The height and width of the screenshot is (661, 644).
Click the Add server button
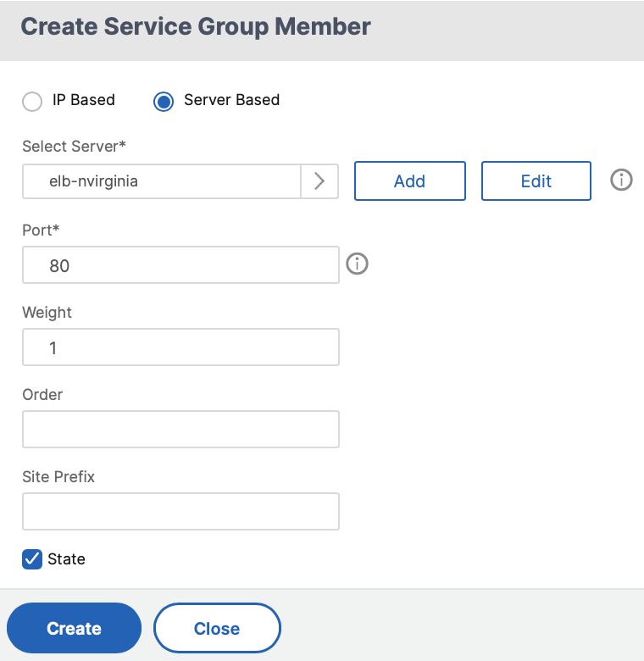(409, 181)
